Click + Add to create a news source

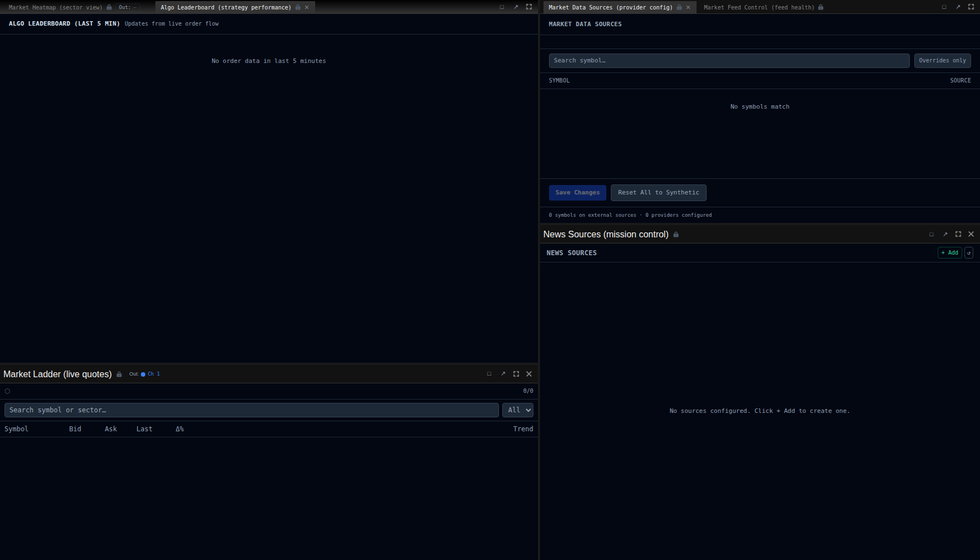(949, 253)
